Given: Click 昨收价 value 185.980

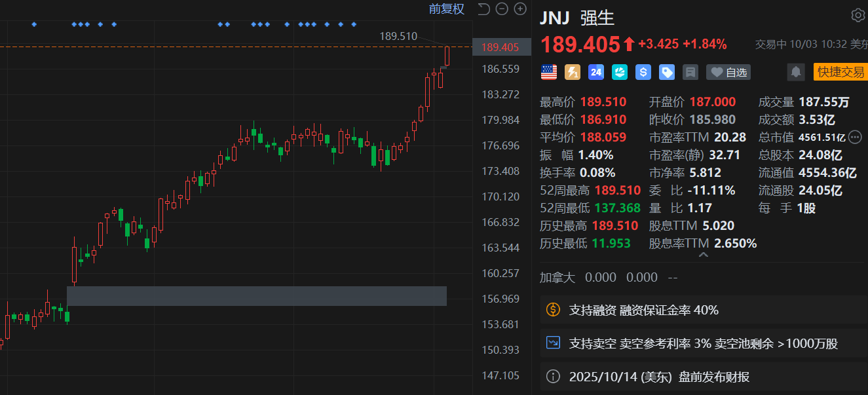Looking at the screenshot, I should point(711,120).
